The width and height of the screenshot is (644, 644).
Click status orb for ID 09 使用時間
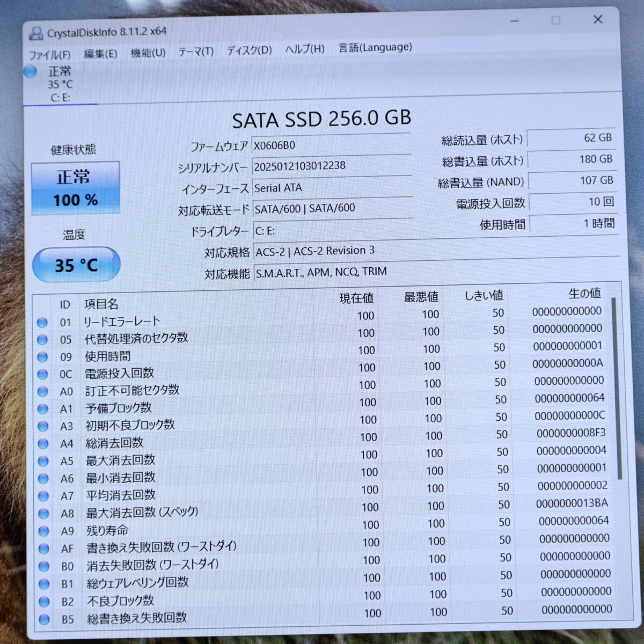click(x=42, y=357)
